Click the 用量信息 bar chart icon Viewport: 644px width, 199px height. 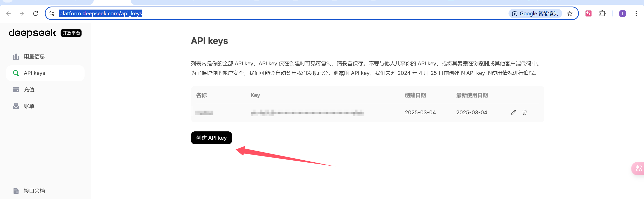click(x=16, y=57)
